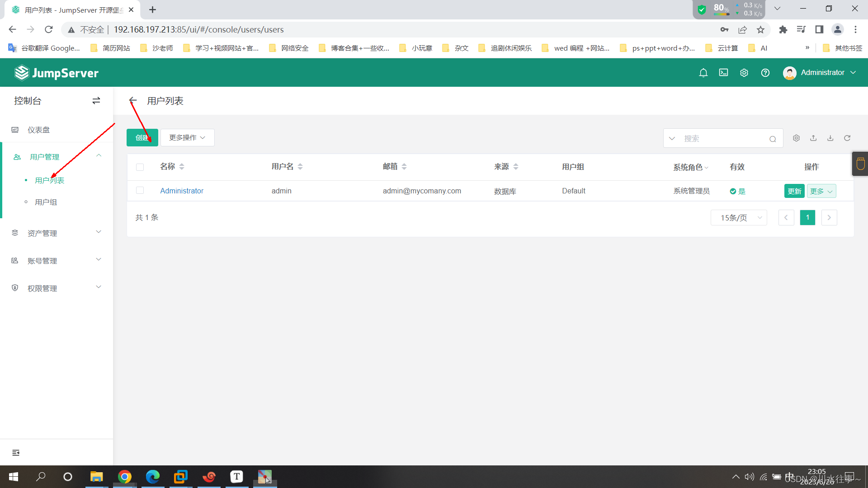Refresh the user list table
868x488 pixels.
pos(847,138)
